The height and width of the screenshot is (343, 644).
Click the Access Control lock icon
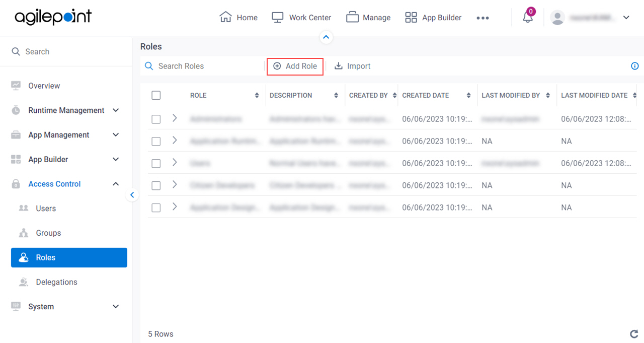point(16,184)
